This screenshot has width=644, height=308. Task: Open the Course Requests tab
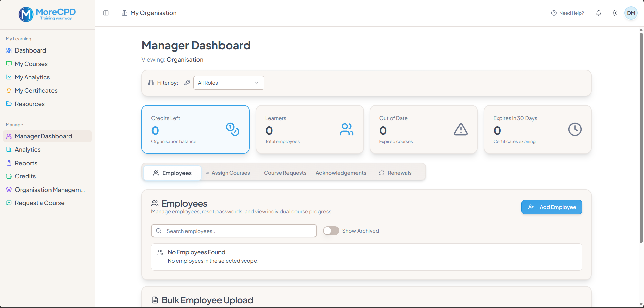tap(285, 173)
